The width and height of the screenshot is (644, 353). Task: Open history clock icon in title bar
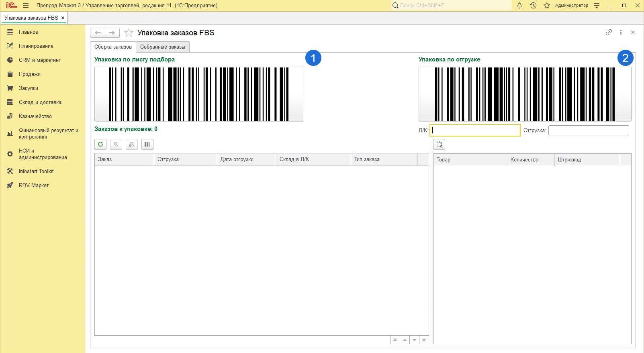tap(533, 6)
